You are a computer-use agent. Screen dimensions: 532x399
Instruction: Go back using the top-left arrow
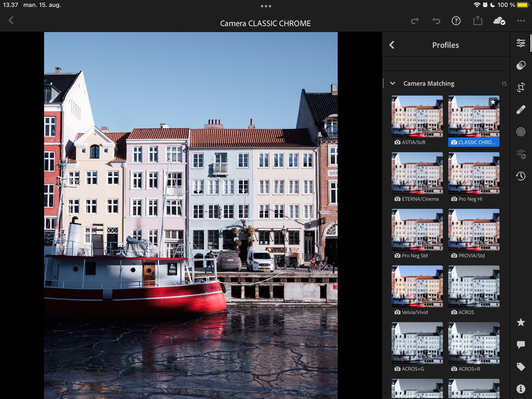pos(11,20)
